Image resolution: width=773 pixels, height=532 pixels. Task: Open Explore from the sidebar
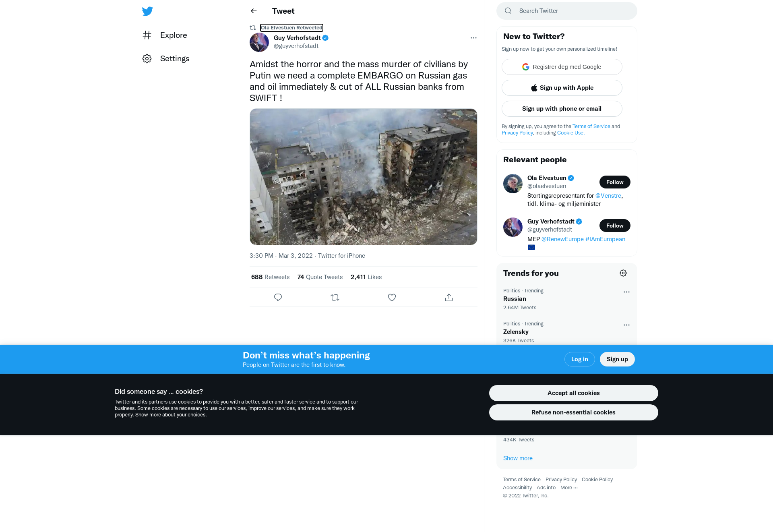(165, 35)
